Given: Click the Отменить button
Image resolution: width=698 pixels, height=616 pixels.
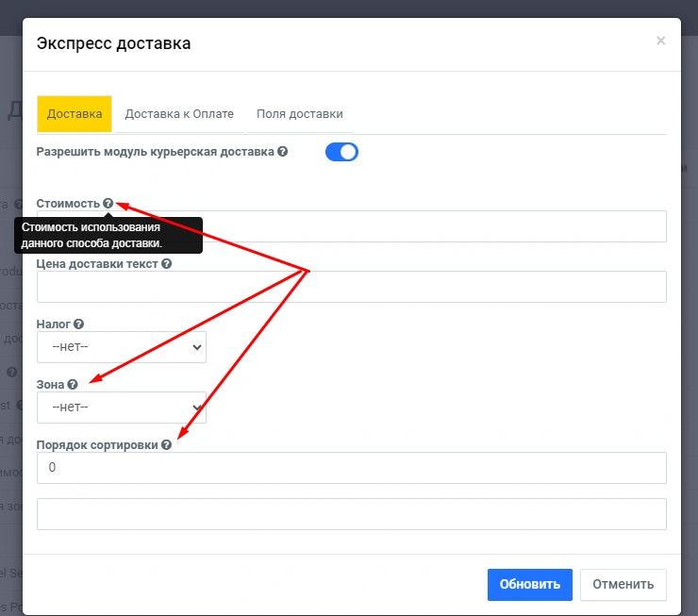Looking at the screenshot, I should (x=623, y=584).
